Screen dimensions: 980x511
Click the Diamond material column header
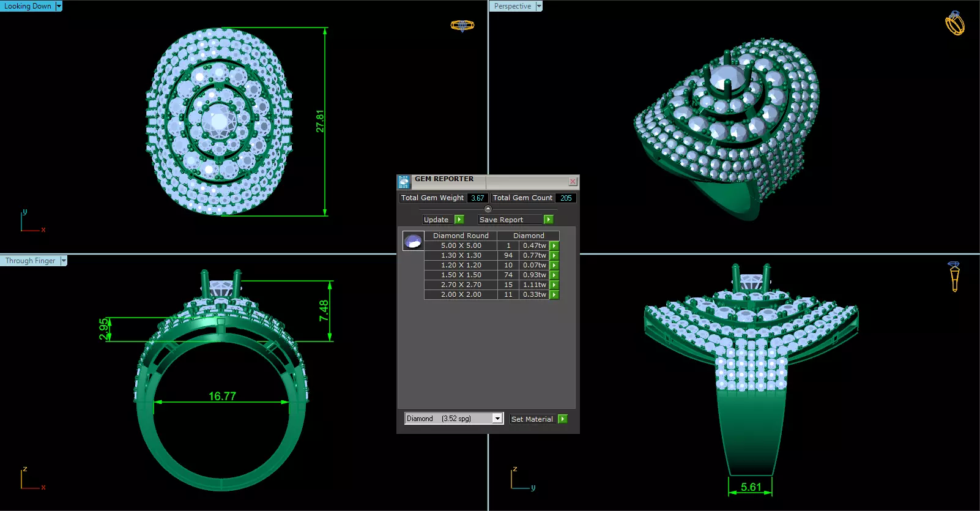click(x=529, y=236)
